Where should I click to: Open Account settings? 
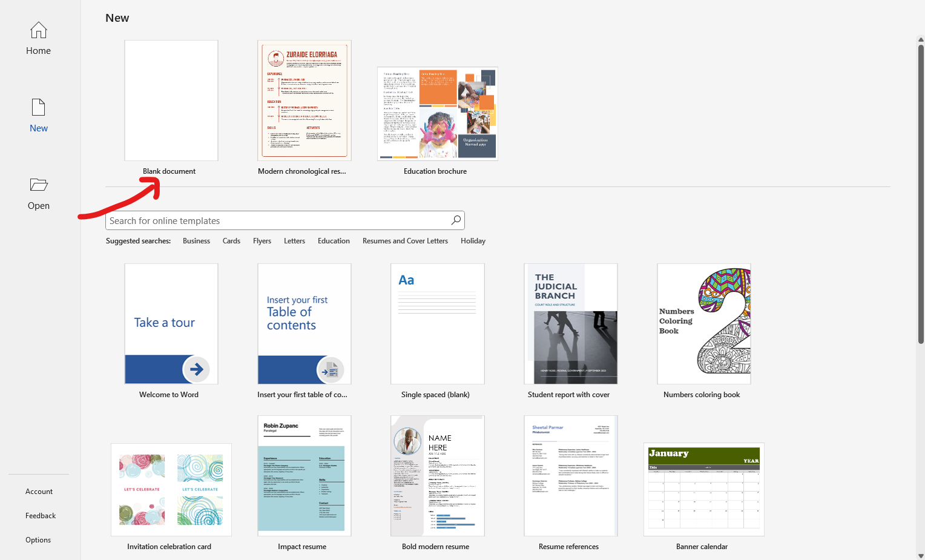38,491
